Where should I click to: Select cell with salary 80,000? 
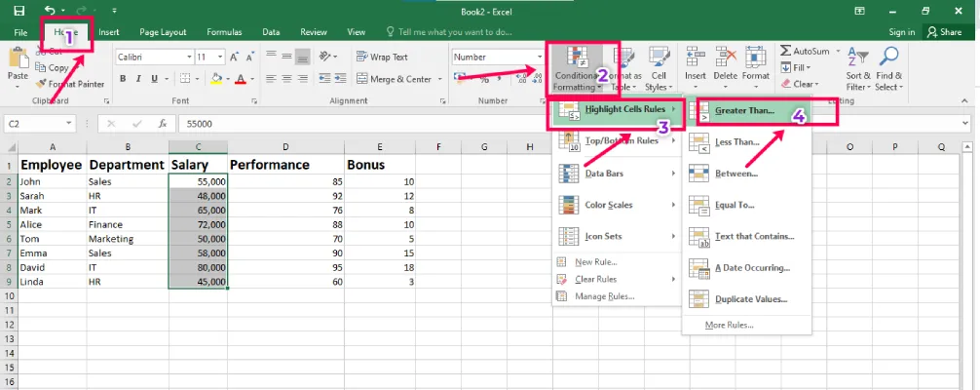(x=198, y=267)
